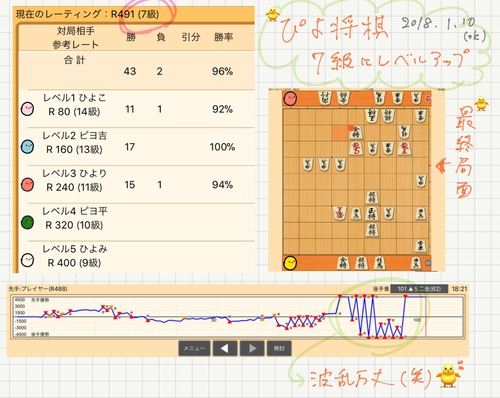Click total wins value 43
The width and height of the screenshot is (500, 398).
[130, 71]
